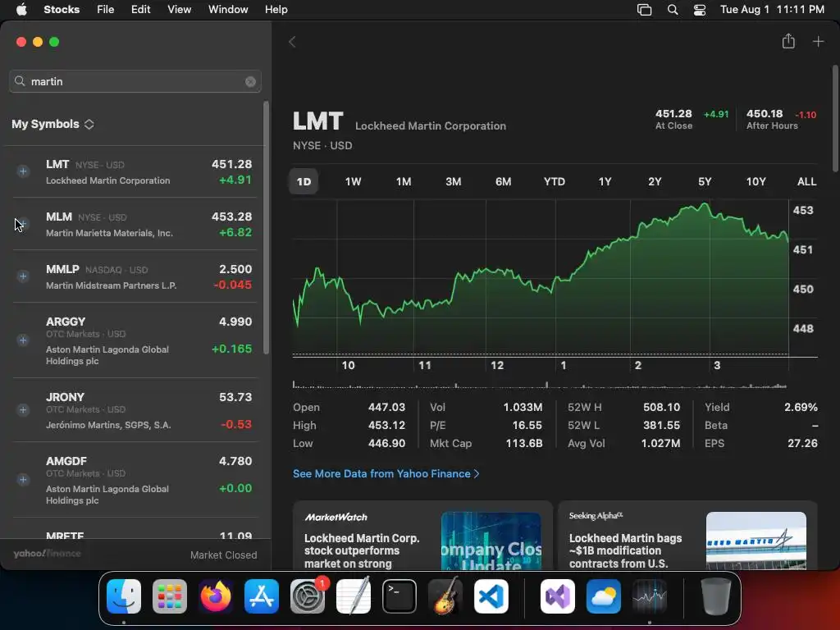Launch GarageBand from the Dock
The height and width of the screenshot is (630, 840).
445,596
